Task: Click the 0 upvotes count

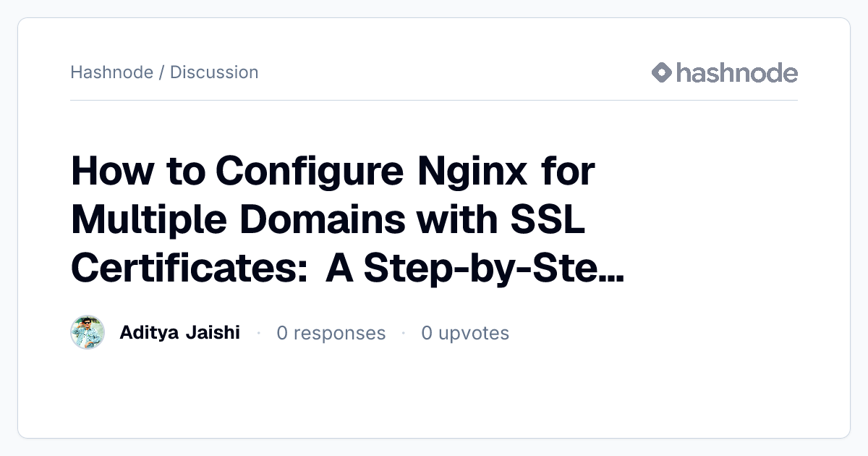Action: [x=465, y=333]
